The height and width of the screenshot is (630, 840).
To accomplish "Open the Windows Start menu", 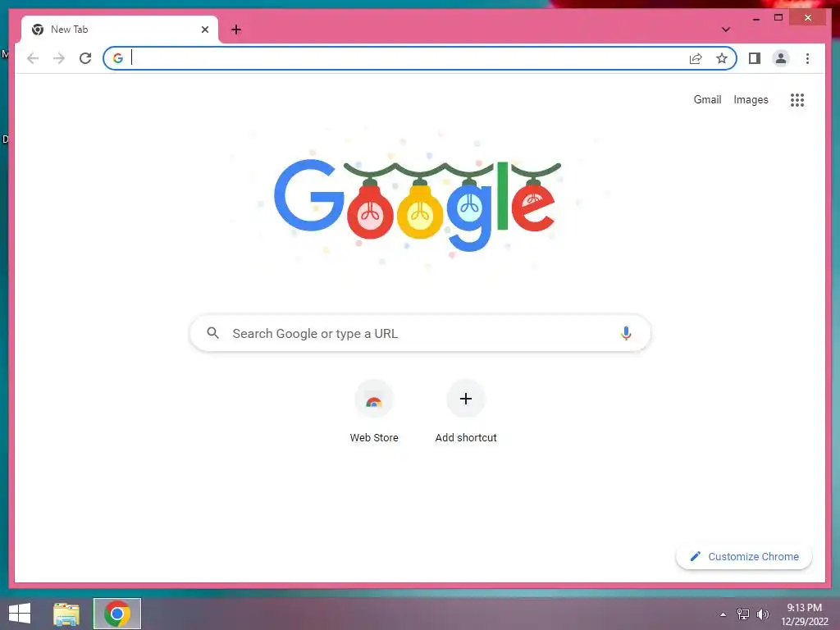I will pos(20,614).
